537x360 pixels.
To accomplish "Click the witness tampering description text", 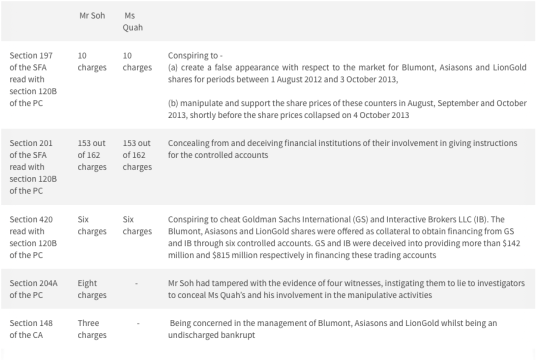I will 346,289.
